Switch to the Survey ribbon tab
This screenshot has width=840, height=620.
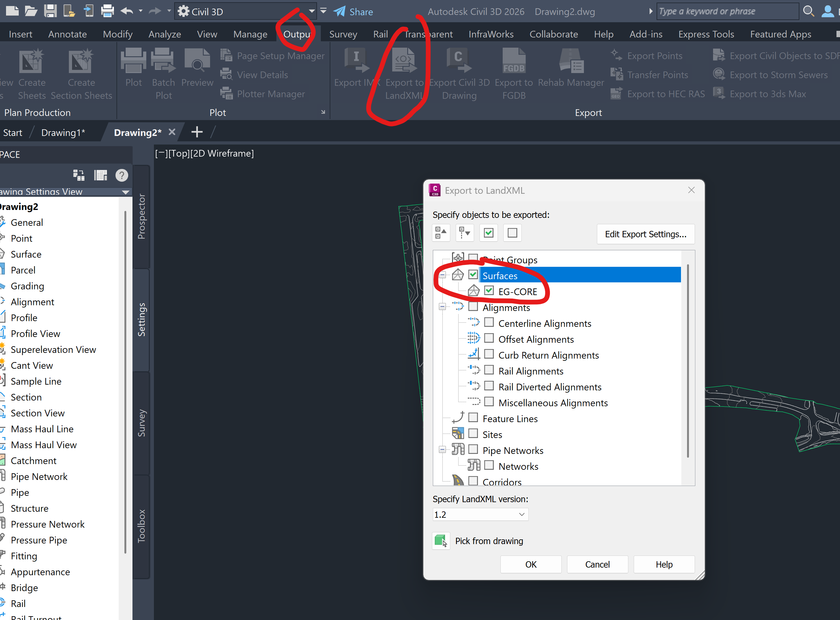point(343,34)
